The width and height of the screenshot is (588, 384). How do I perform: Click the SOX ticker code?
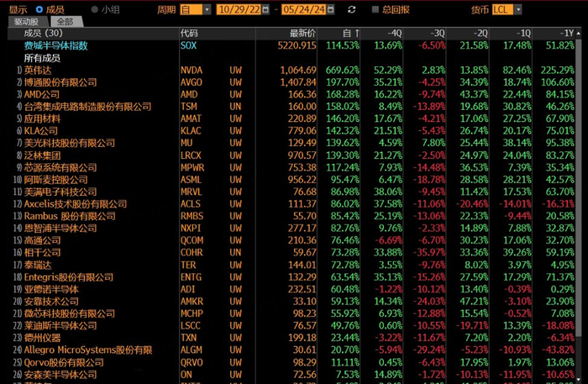point(188,45)
